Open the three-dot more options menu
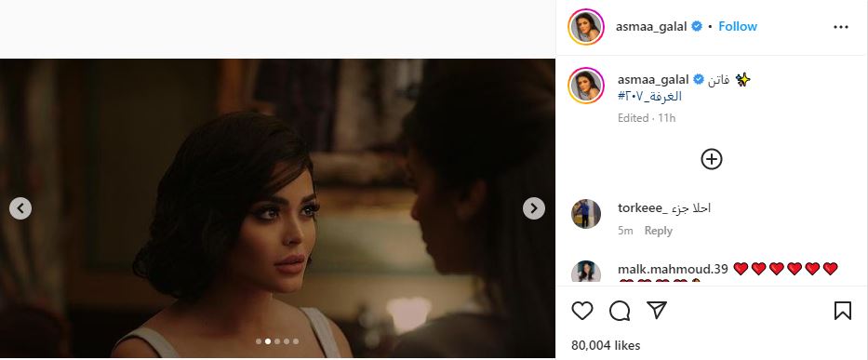This screenshot has height=360, width=868. coord(840,27)
